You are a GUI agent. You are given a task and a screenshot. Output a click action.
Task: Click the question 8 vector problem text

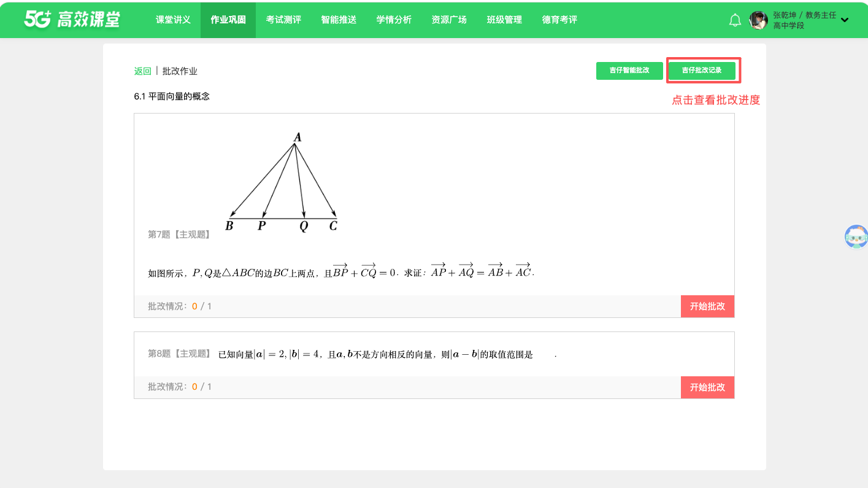click(x=388, y=354)
